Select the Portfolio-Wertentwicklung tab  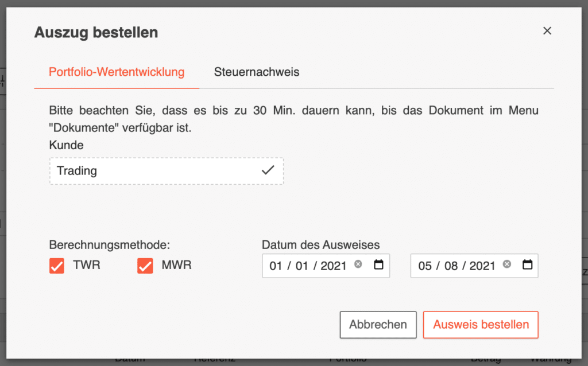(x=116, y=72)
